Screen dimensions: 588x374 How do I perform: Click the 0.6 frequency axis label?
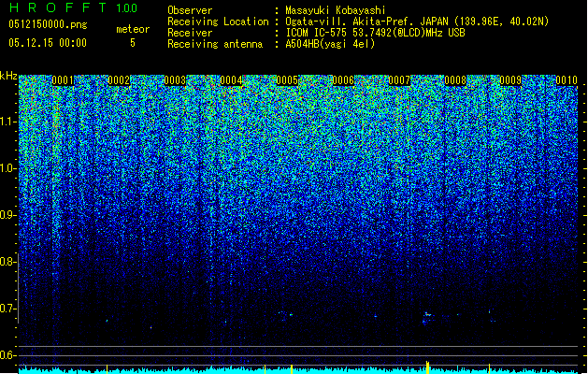tap(7, 355)
